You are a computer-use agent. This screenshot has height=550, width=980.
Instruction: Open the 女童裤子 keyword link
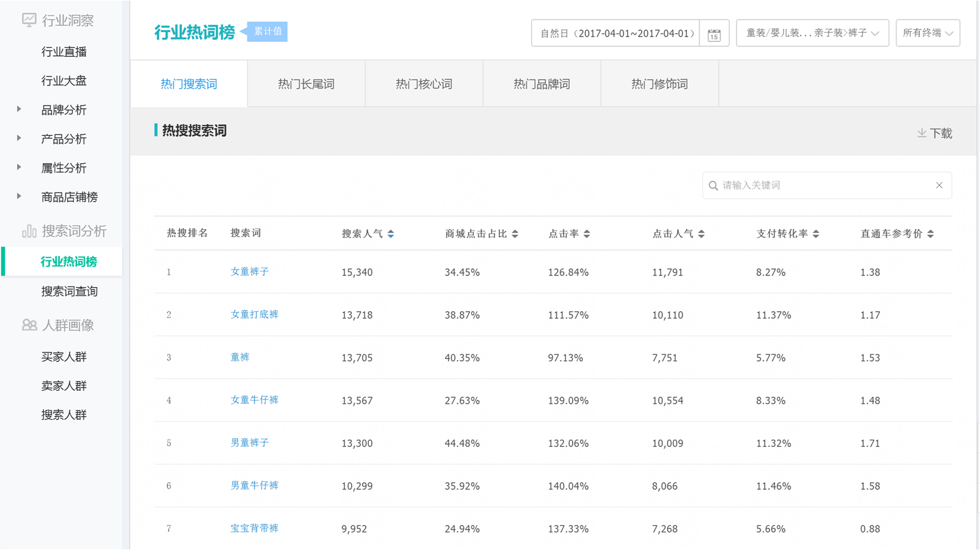tap(249, 271)
